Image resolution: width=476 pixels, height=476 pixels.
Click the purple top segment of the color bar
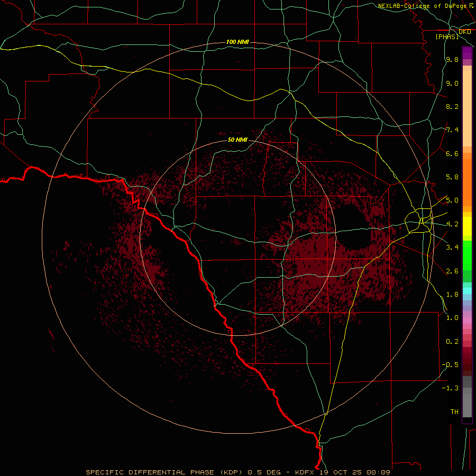pos(467,53)
